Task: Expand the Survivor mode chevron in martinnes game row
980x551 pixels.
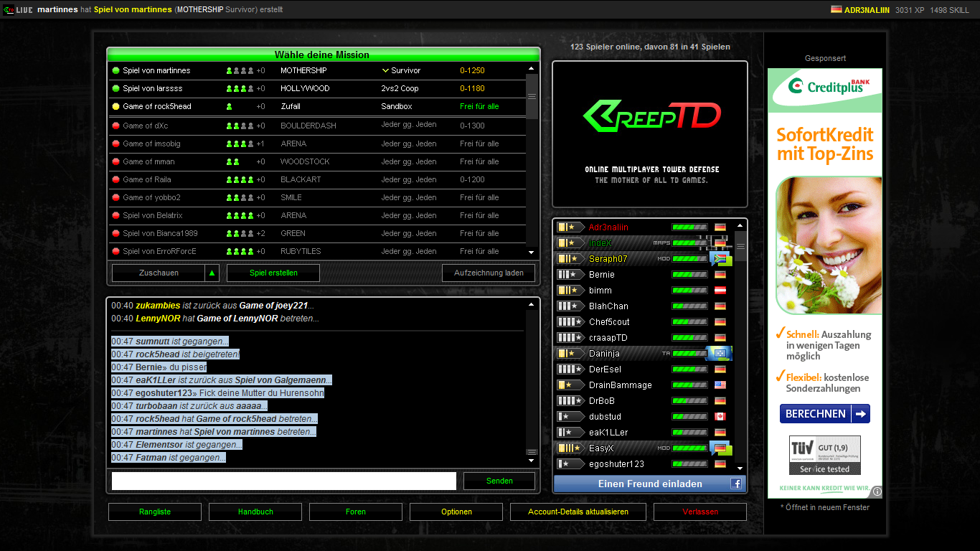Action: pos(385,70)
